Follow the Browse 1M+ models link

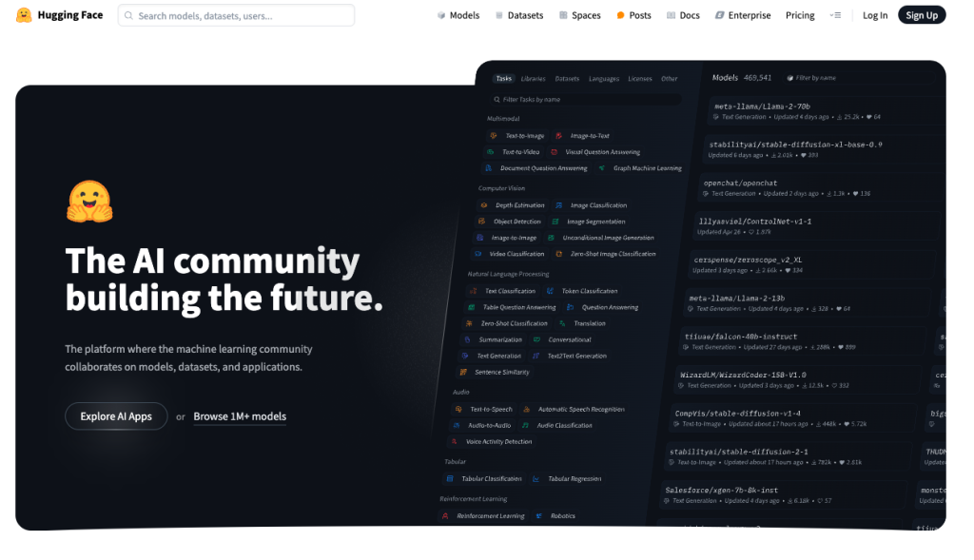240,416
